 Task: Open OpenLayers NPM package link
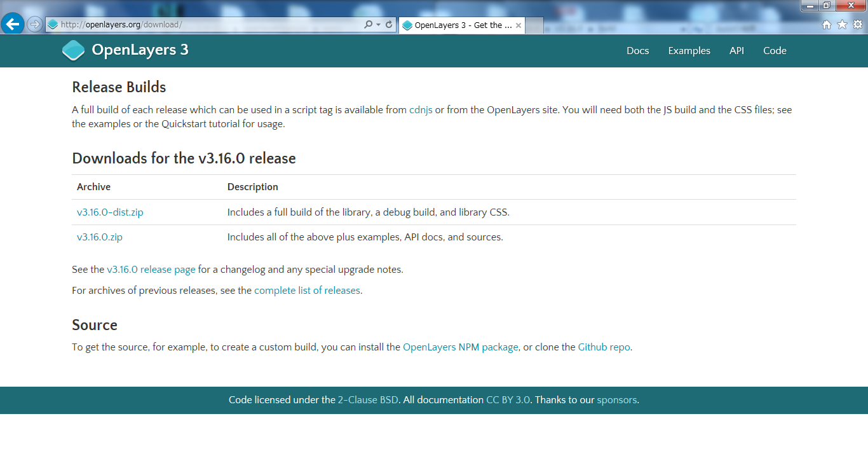[x=461, y=347]
